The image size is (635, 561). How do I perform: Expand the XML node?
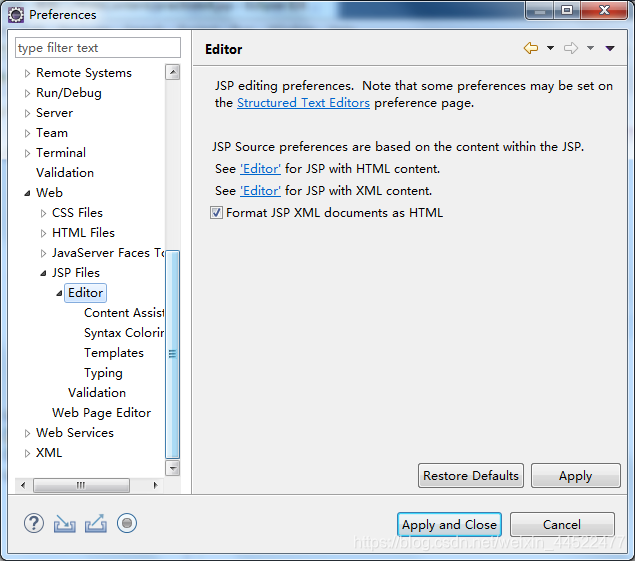(x=27, y=453)
